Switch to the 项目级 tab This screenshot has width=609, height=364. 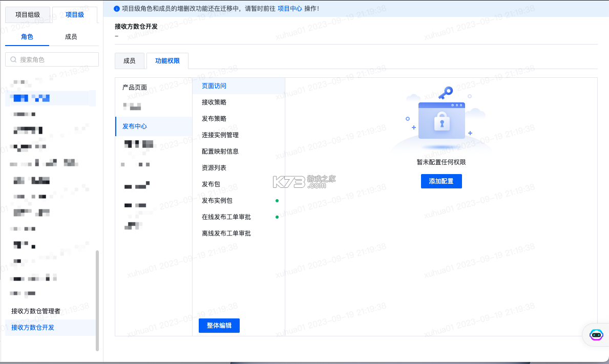pyautogui.click(x=75, y=15)
